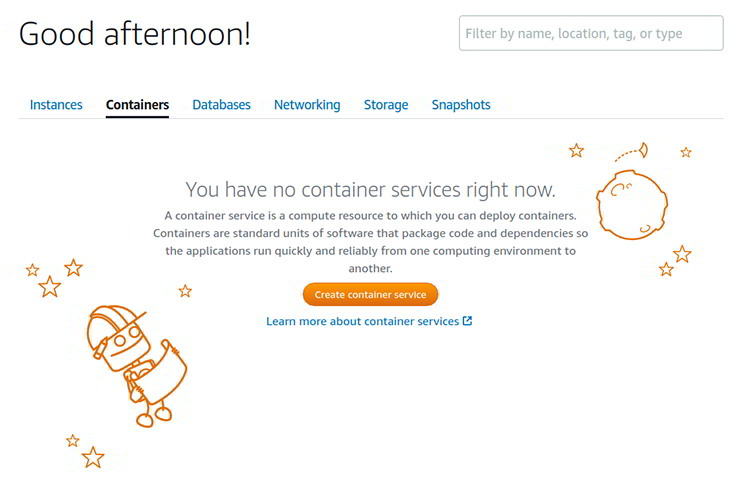Viewport: 750px width, 483px height.
Task: Click the crescent moon orbiting the planet
Action: coord(643,150)
